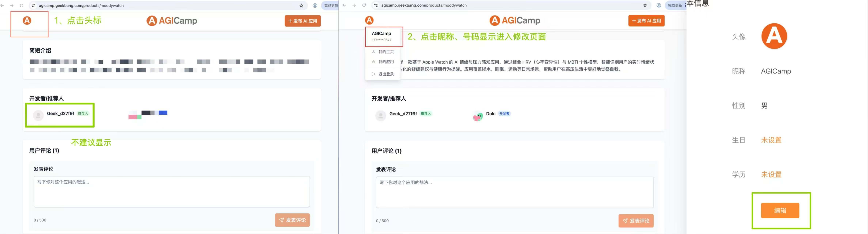Open profile icon in right browser toolbar

(x=658, y=5)
